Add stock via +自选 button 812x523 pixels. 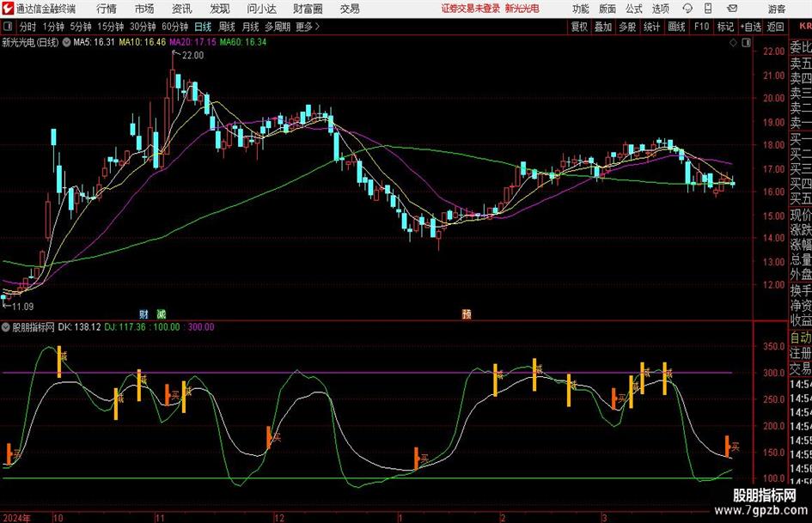750,27
